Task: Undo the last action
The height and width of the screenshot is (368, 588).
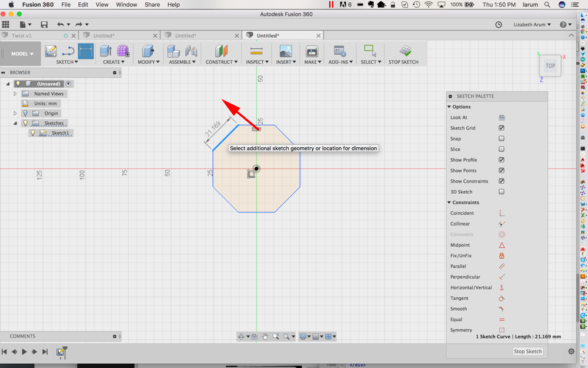Action: tap(61, 24)
